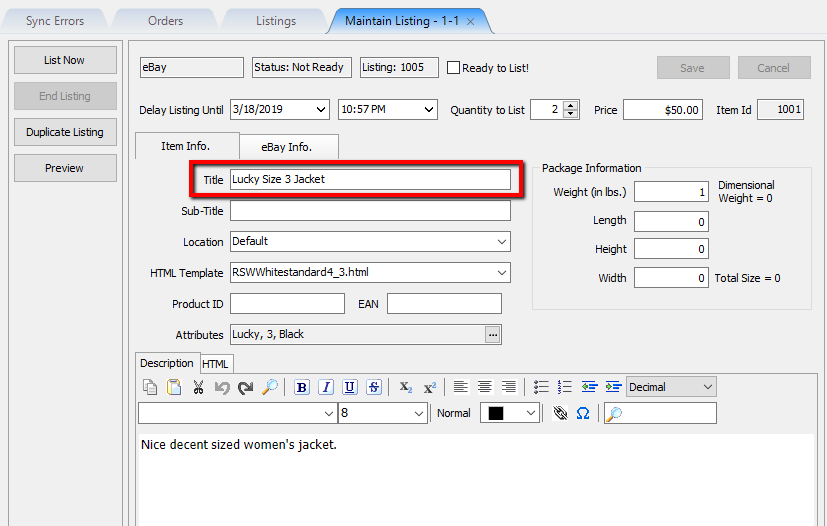
Task: Decrease Quantity to List with down arrow
Action: pos(570,114)
